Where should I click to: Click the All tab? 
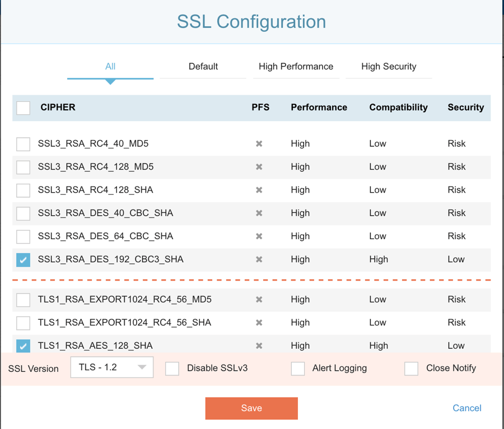(x=110, y=67)
